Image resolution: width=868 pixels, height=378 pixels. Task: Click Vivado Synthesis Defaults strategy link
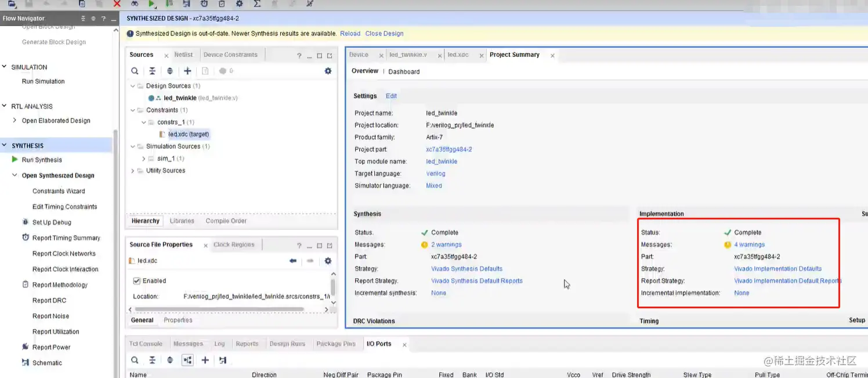point(466,269)
